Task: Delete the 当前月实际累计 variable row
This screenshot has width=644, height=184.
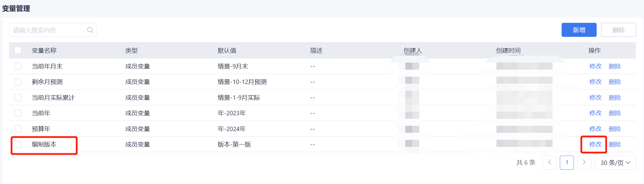Action: pos(614,97)
